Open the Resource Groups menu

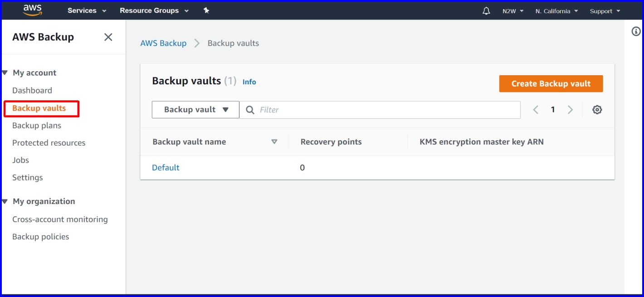click(154, 10)
